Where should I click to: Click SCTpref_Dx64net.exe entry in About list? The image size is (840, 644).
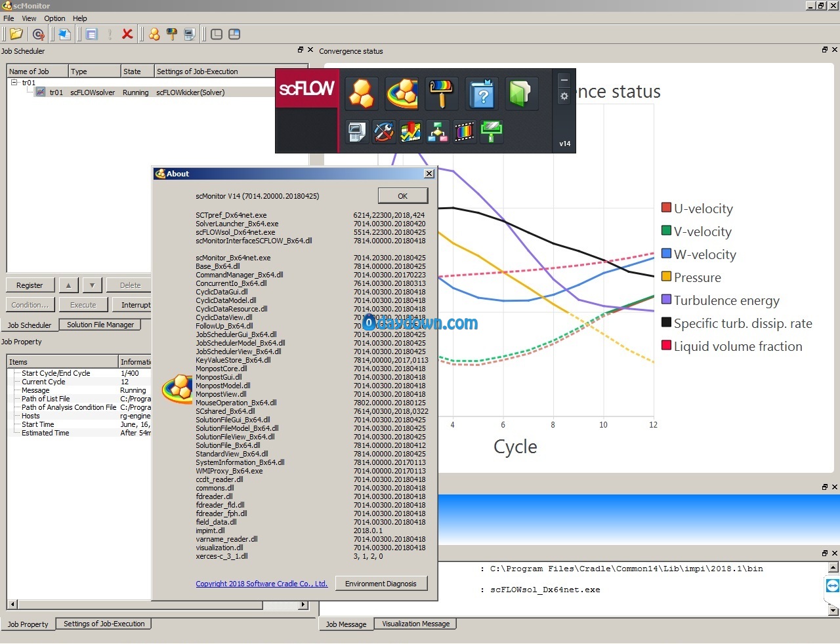[231, 215]
